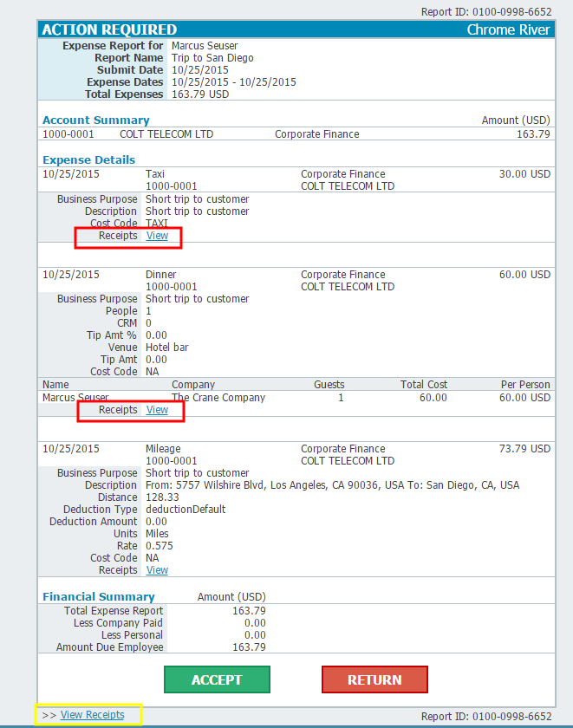
Task: Click the 'Guests' column header
Action: (329, 385)
